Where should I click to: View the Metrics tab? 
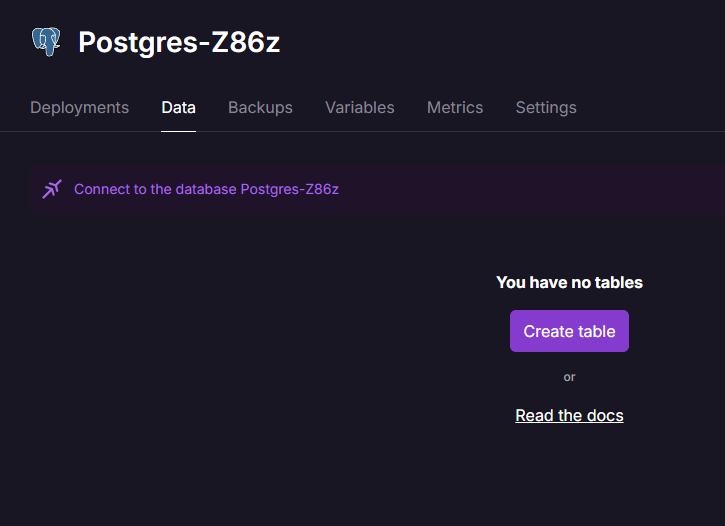[455, 108]
